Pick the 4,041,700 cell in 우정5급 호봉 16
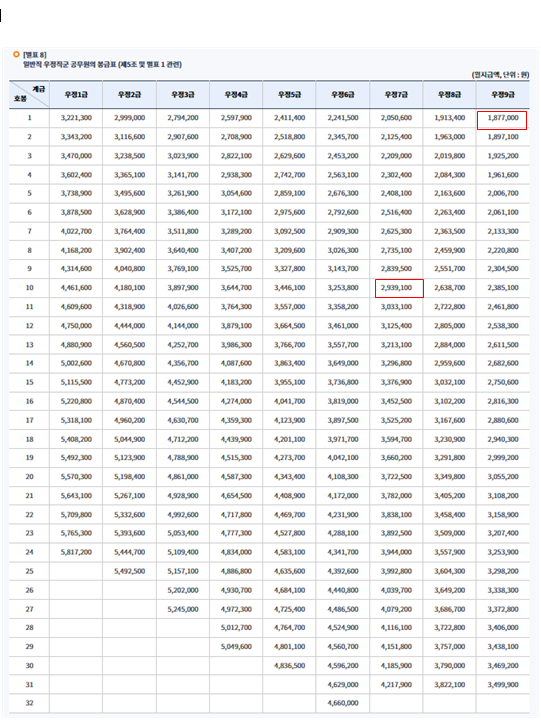Viewport: 541px width, 728px height. click(x=290, y=401)
